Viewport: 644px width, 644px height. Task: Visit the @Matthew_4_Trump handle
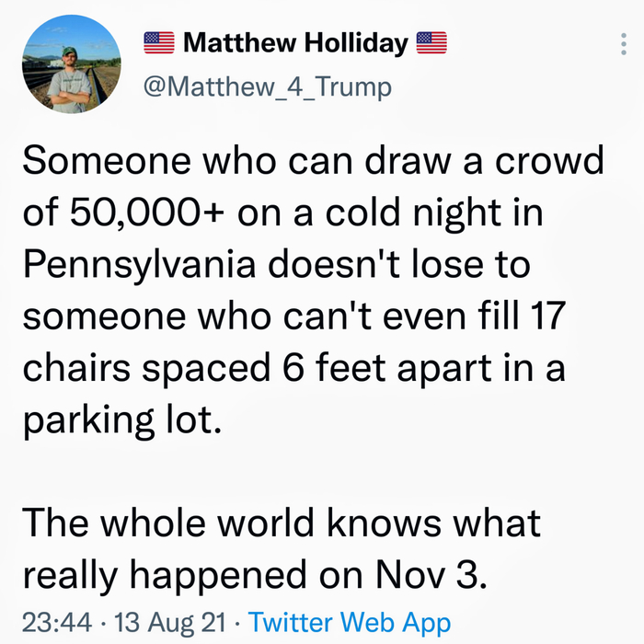pos(268,86)
